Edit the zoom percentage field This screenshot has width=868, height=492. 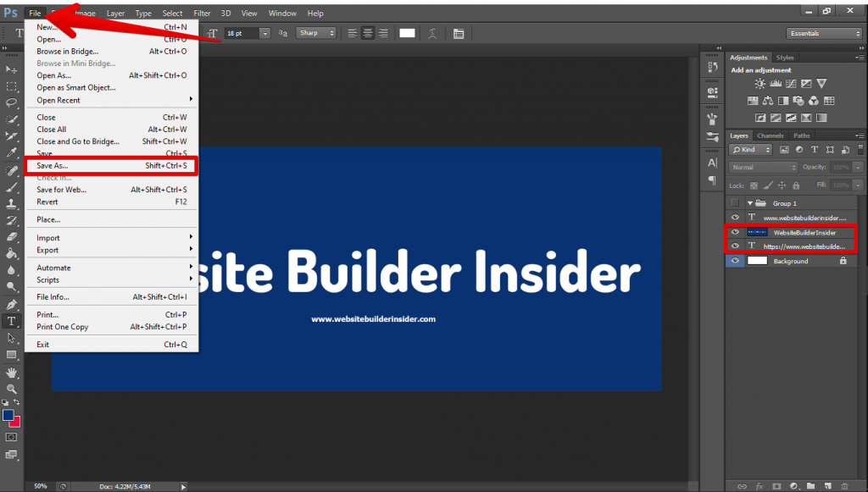(x=39, y=486)
